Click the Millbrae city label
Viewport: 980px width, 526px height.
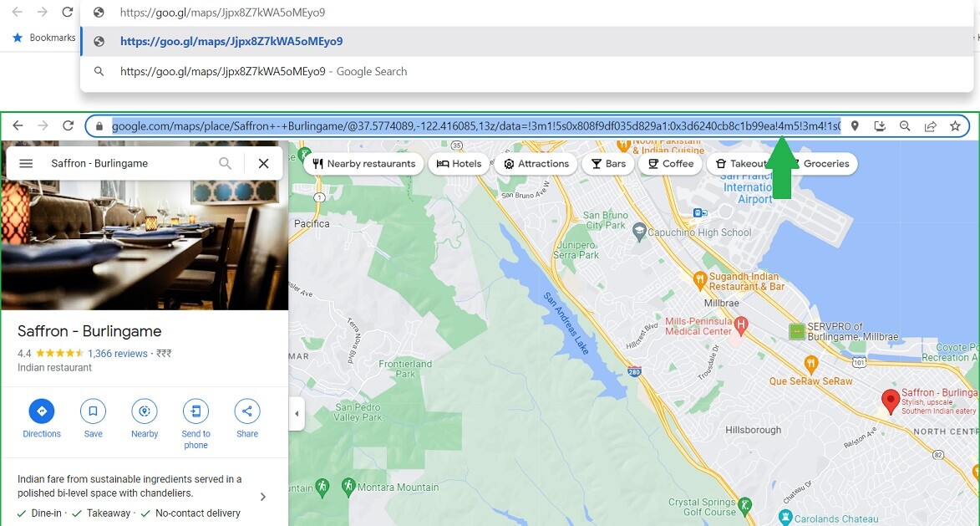tap(721, 303)
